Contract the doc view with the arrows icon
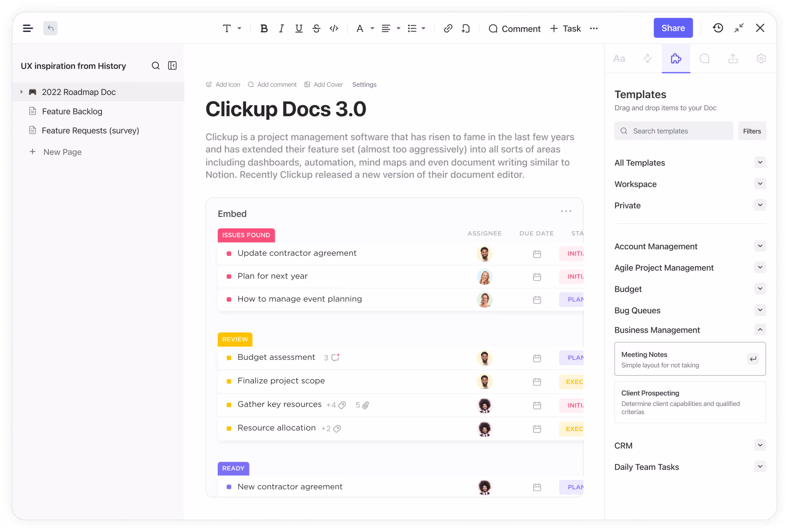The height and width of the screenshot is (532, 789). coord(739,28)
